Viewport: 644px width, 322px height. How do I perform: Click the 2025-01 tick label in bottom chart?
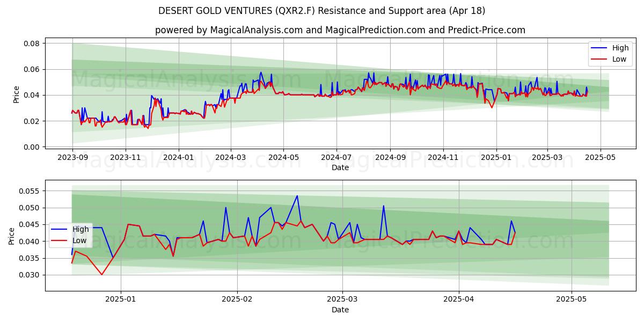click(x=121, y=299)
